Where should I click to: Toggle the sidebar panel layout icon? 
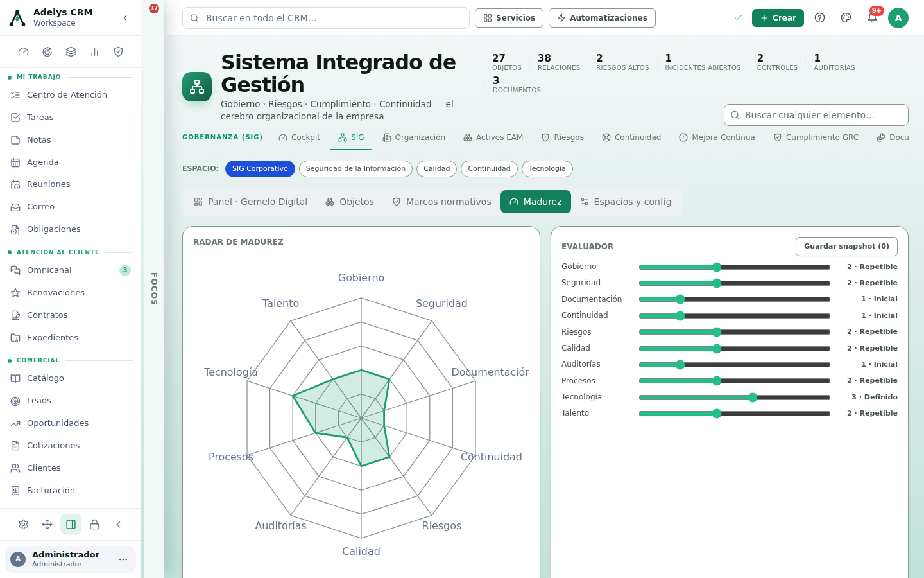coord(71,525)
